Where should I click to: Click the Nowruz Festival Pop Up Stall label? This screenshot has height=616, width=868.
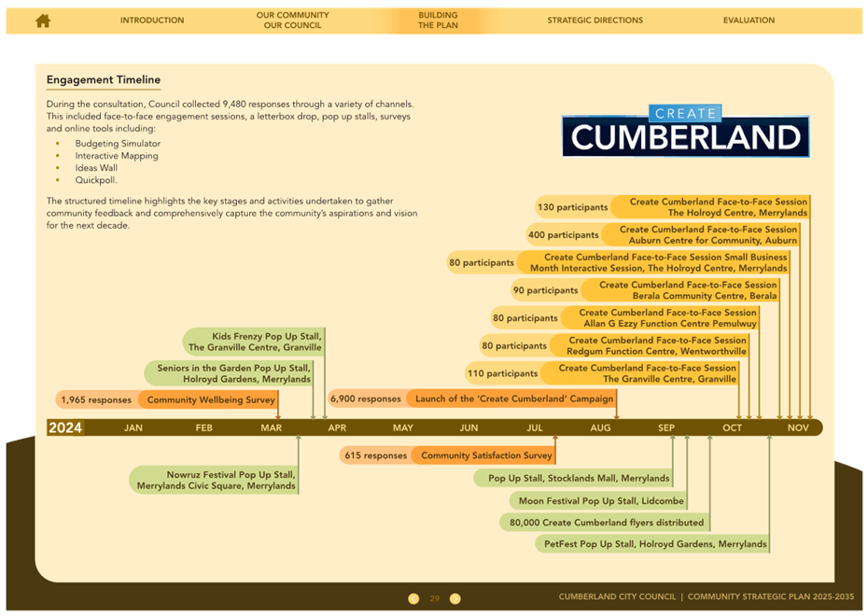click(x=215, y=480)
